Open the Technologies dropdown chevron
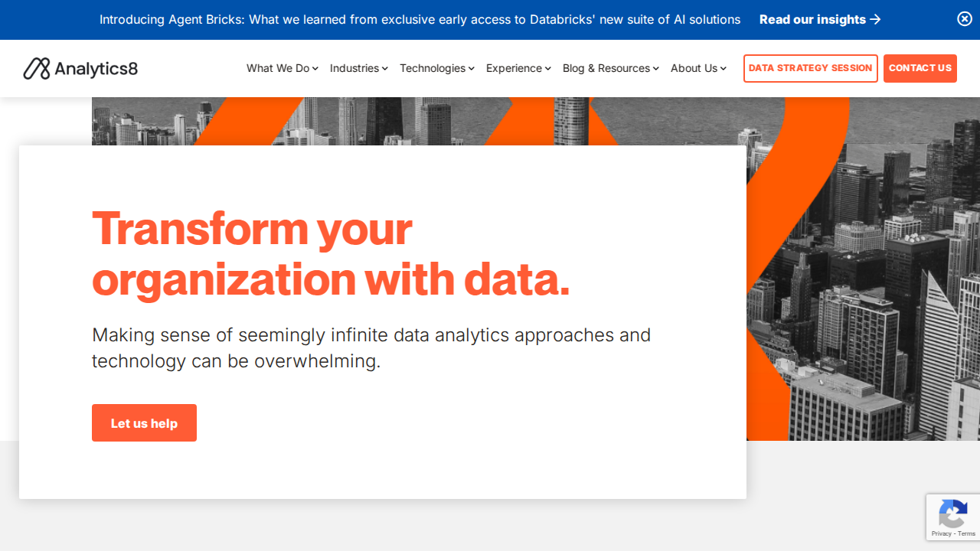 [472, 69]
